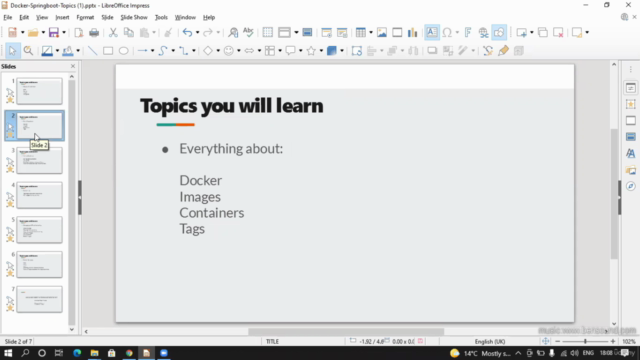This screenshot has height=360, width=640.
Task: Toggle the Show Draw Functions button
Action: click(x=499, y=32)
